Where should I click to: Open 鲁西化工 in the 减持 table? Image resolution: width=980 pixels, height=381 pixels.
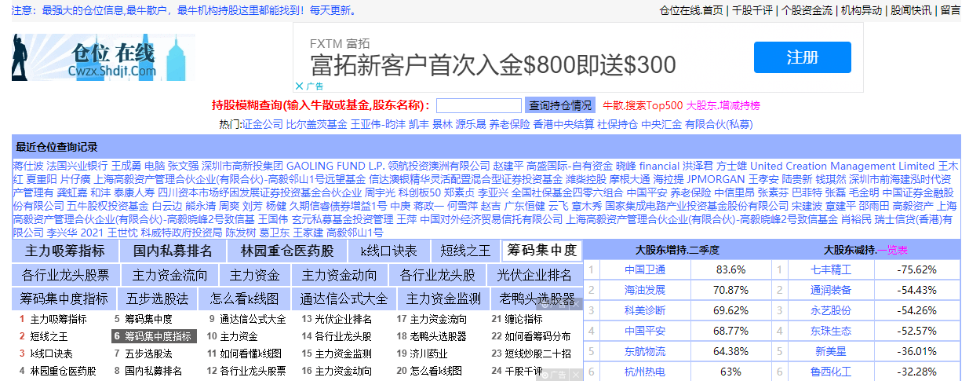tap(831, 372)
